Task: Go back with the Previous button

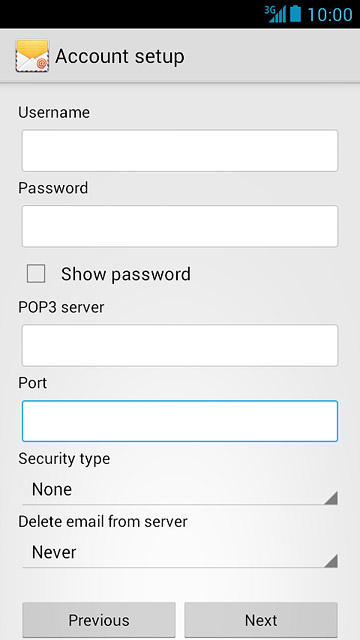Action: tap(99, 620)
